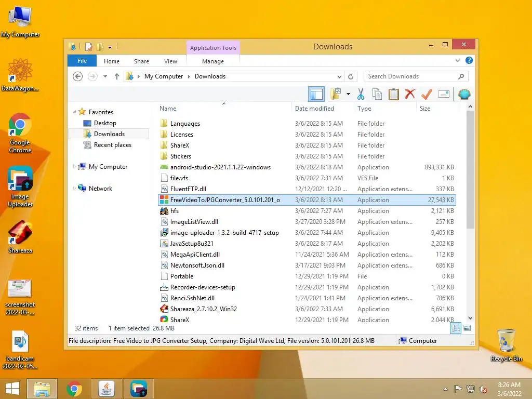532x399 pixels.
Task: Click the file list vertical scrollbar thumb
Action: pos(470,170)
